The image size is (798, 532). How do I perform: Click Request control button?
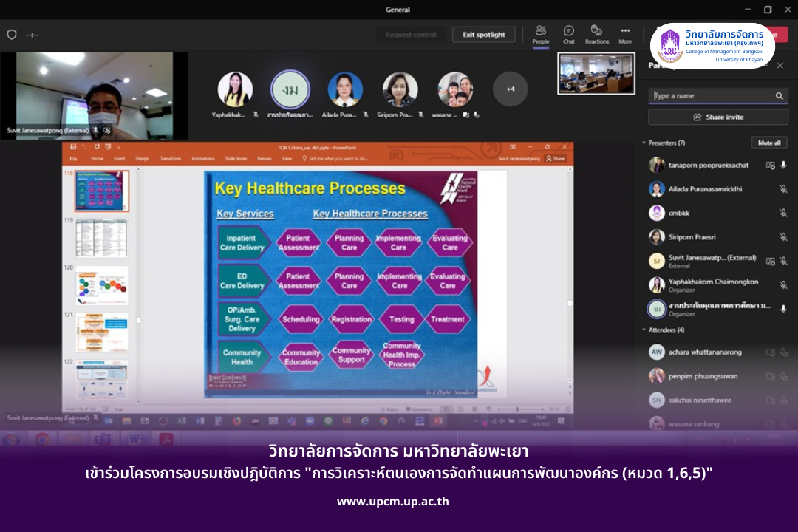point(411,35)
